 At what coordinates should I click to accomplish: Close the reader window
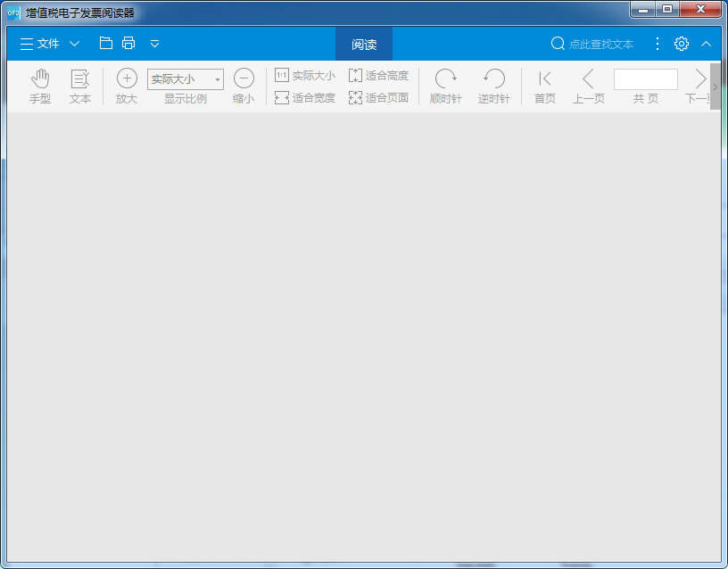tap(700, 9)
